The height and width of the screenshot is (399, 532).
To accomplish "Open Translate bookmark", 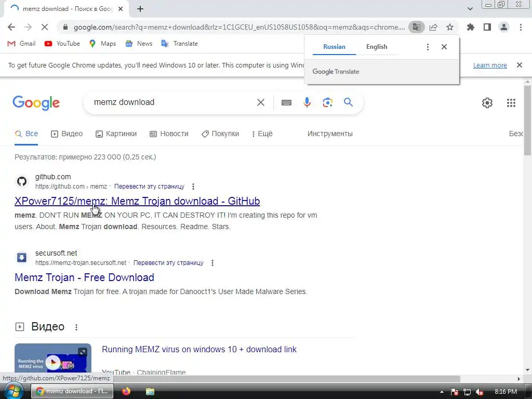I will pyautogui.click(x=179, y=44).
